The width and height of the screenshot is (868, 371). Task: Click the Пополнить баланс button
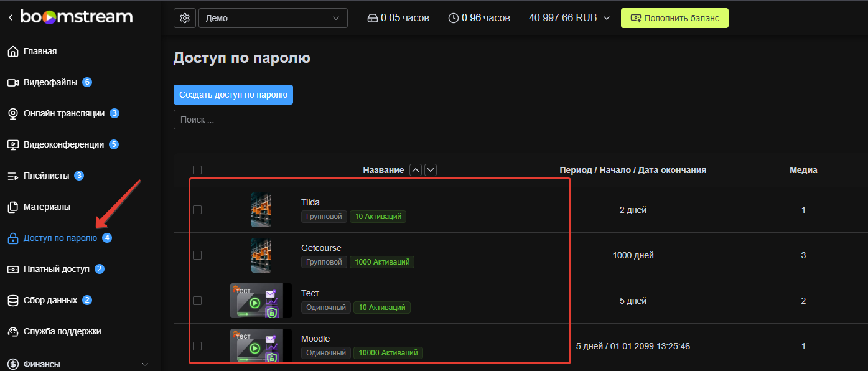pyautogui.click(x=674, y=18)
